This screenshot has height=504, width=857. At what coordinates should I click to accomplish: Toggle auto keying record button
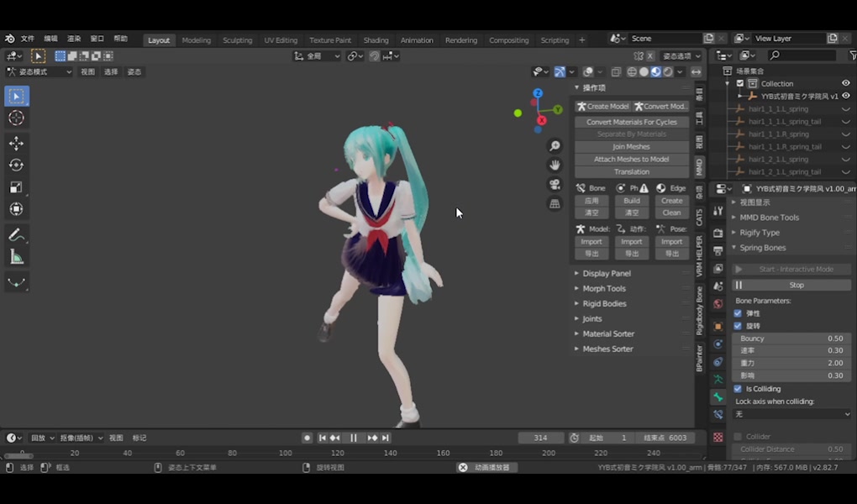308,438
